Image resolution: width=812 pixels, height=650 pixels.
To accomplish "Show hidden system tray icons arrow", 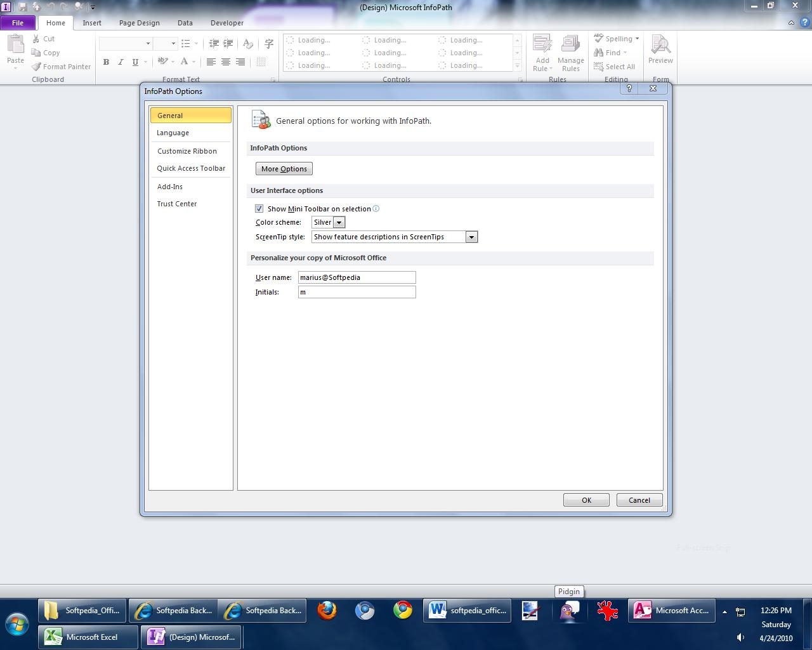I will coord(724,612).
